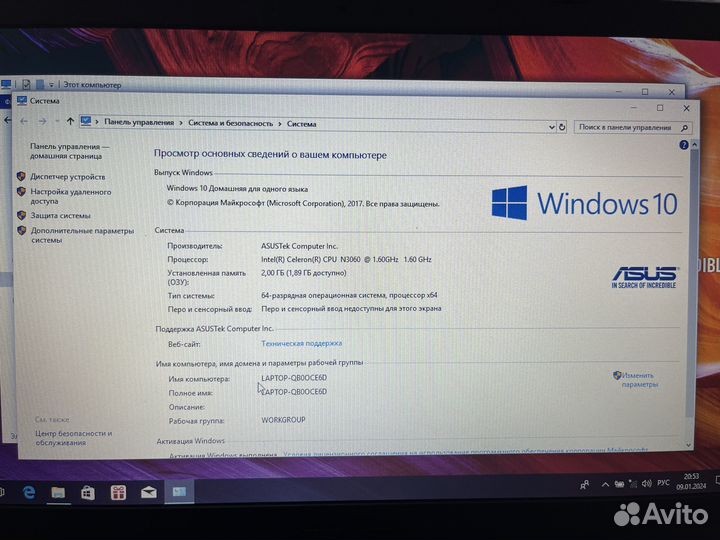Select Система breadcrumb in address bar
720x540 pixels.
[x=301, y=124]
